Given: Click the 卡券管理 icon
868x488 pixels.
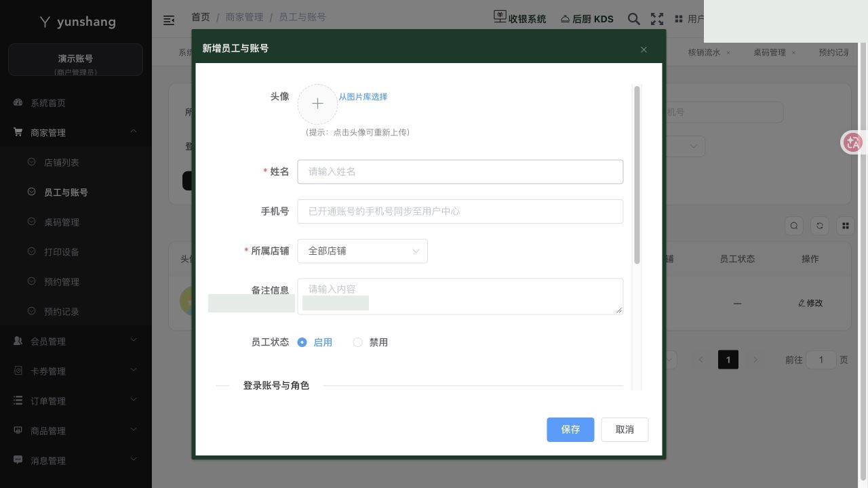Looking at the screenshot, I should point(18,371).
